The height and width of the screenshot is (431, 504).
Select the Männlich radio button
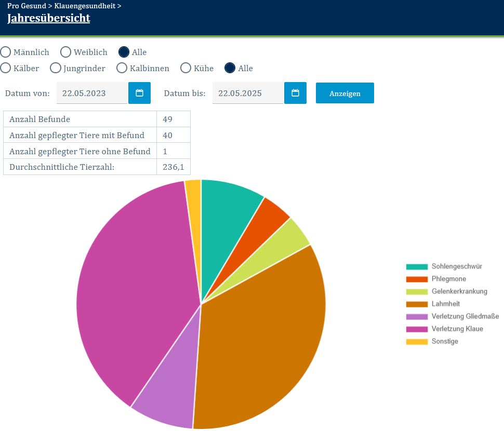tap(6, 52)
